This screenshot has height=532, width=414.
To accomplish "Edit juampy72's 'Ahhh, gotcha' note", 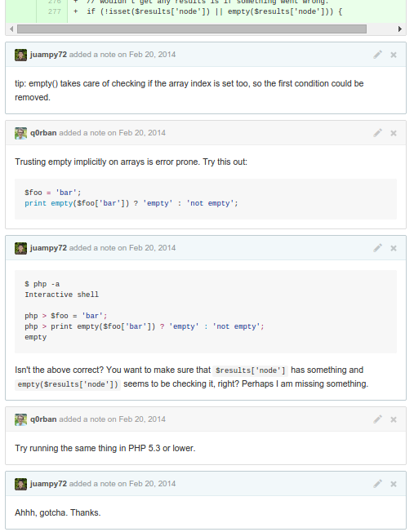I will coord(377,484).
